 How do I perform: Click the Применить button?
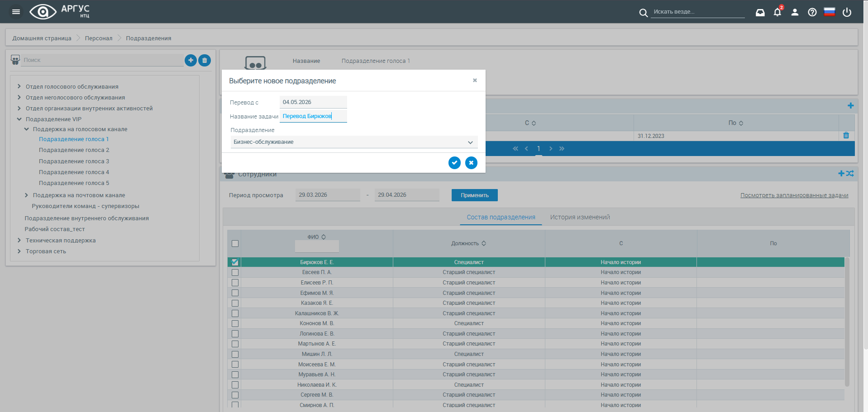pos(475,195)
